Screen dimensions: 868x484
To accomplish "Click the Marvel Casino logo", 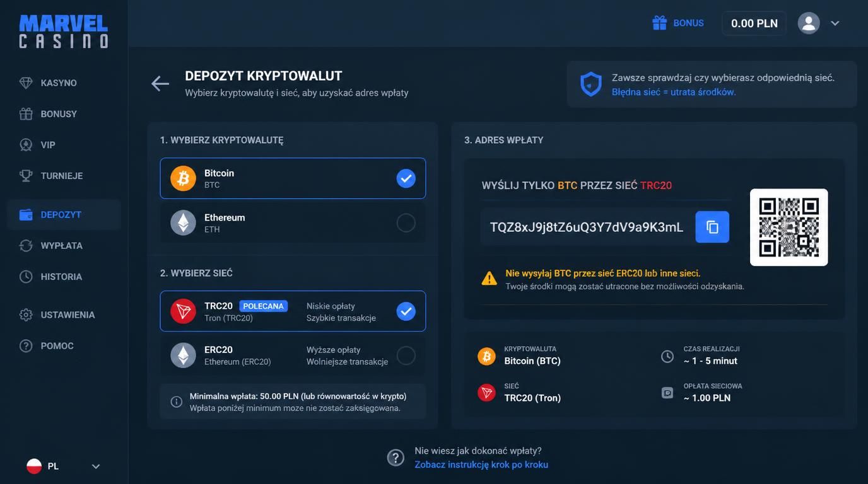I will [x=64, y=32].
